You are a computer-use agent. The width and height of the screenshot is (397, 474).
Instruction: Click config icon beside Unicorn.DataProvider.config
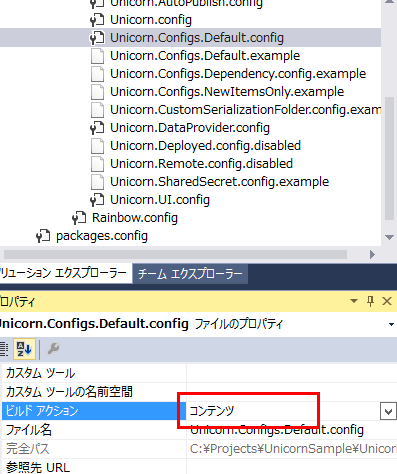[x=97, y=128]
